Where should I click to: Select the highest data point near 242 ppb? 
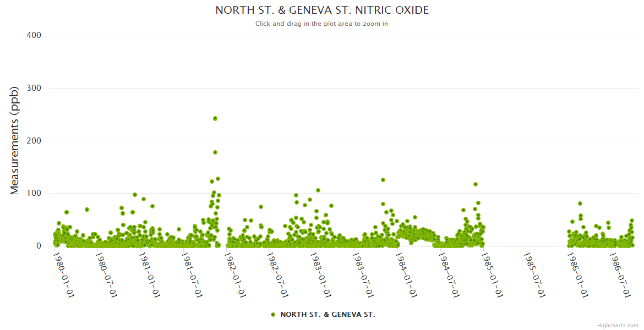pyautogui.click(x=215, y=118)
